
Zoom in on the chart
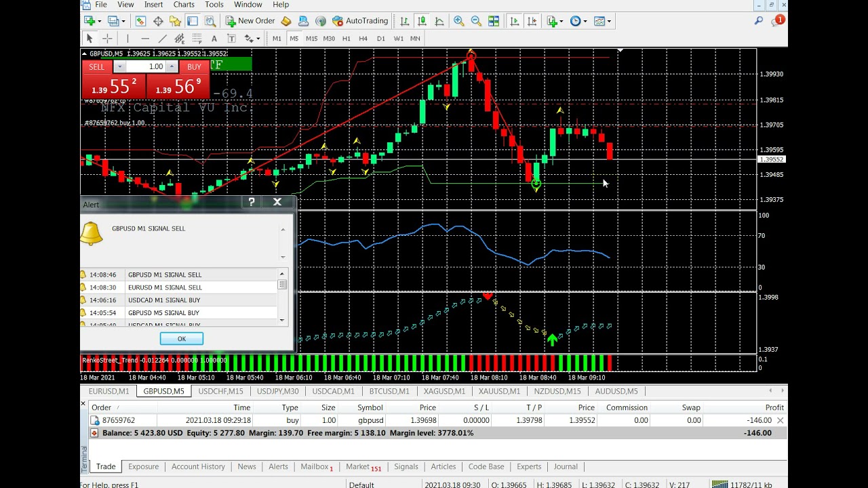(x=459, y=21)
